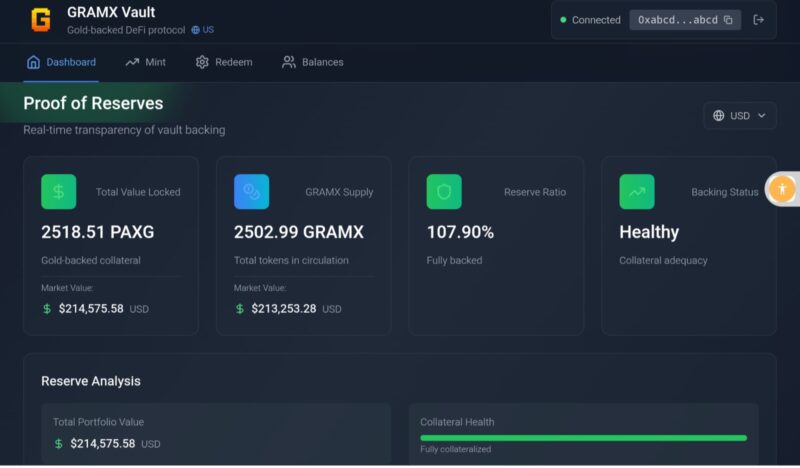Image resolution: width=800 pixels, height=468 pixels.
Task: Open the Mint tab
Action: pos(146,62)
